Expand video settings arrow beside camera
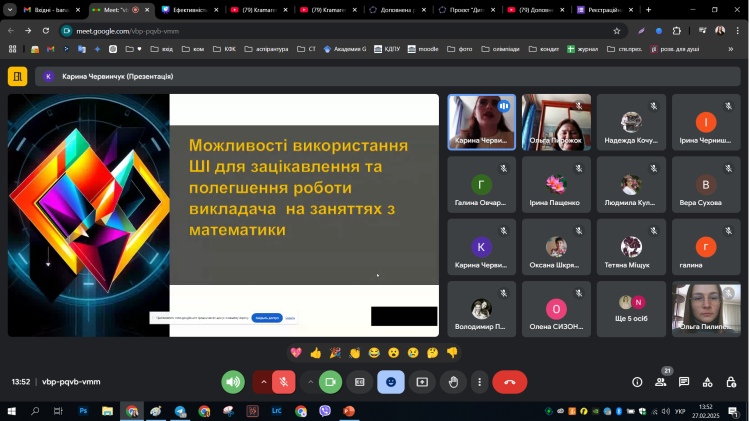This screenshot has height=421, width=750. 310,381
